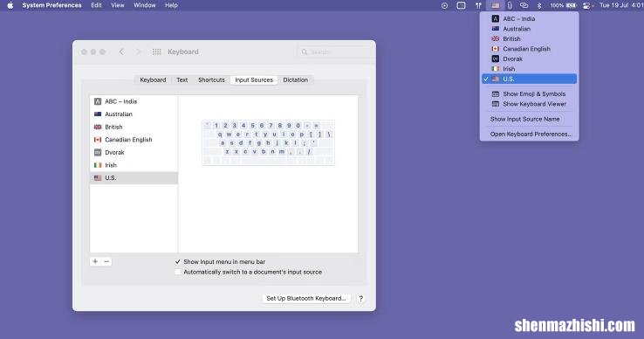Choose Canadian English in the input menu
Screen dimensions: 644x339
[529, 49]
